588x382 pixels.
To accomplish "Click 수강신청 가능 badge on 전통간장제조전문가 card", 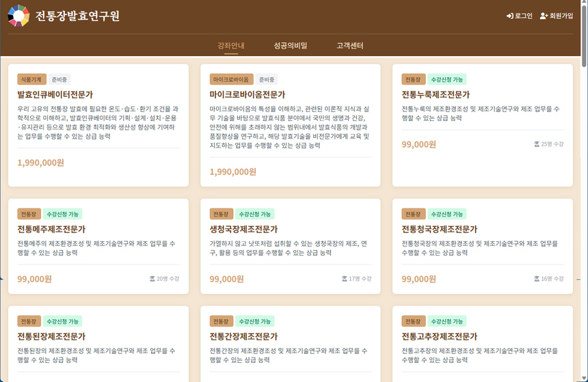I will (254, 321).
